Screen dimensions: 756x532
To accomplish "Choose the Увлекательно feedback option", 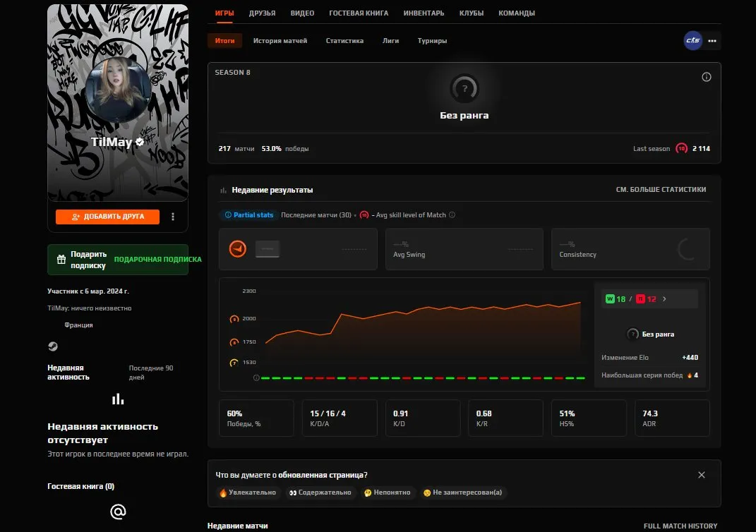I will [x=248, y=492].
